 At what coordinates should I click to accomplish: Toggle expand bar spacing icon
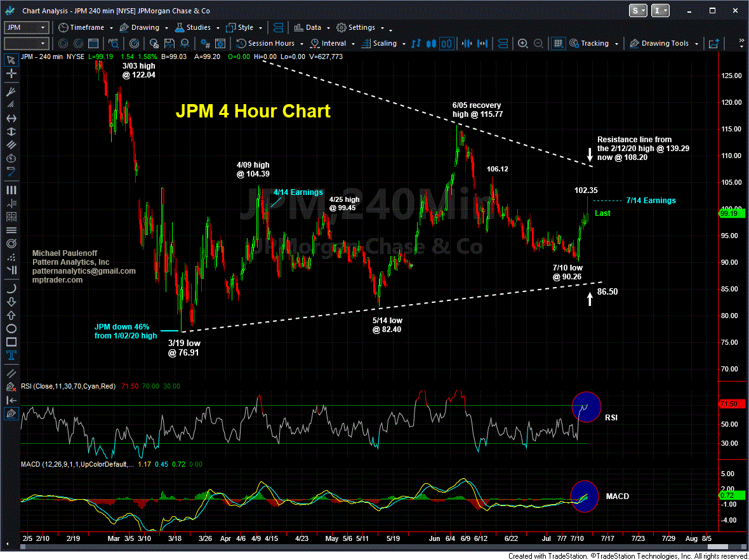[483, 43]
